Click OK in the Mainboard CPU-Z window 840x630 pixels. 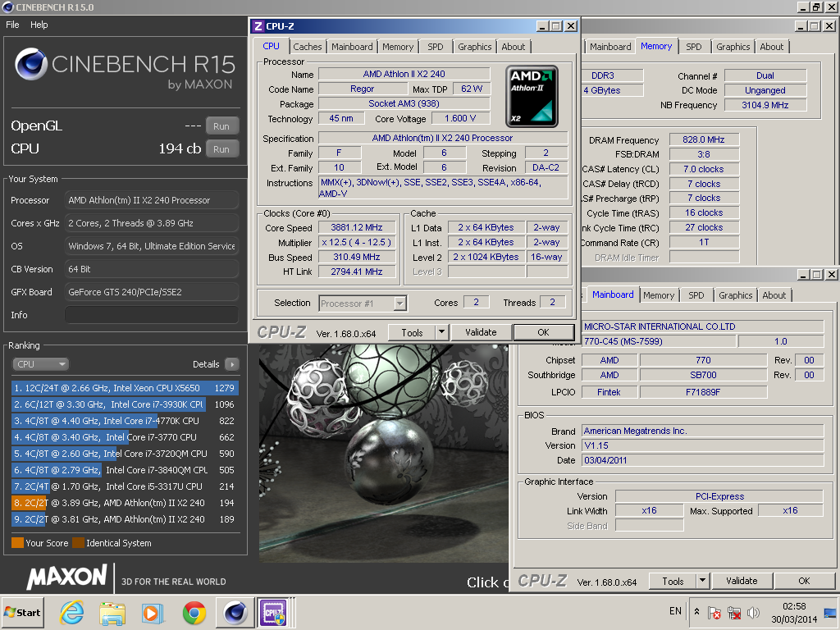804,582
